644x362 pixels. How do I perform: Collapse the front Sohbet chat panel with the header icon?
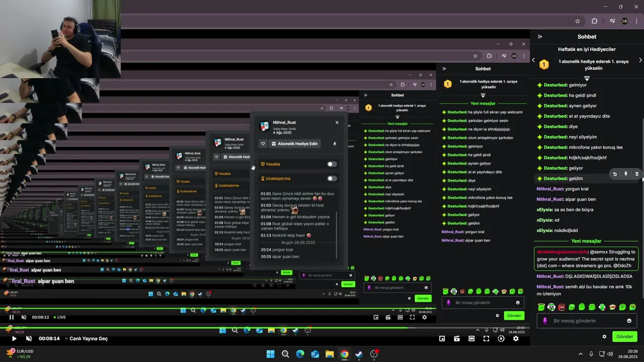(540, 37)
